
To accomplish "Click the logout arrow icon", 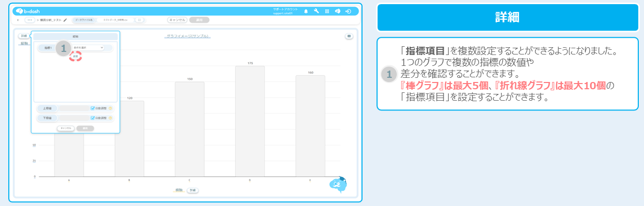I will pos(348,11).
